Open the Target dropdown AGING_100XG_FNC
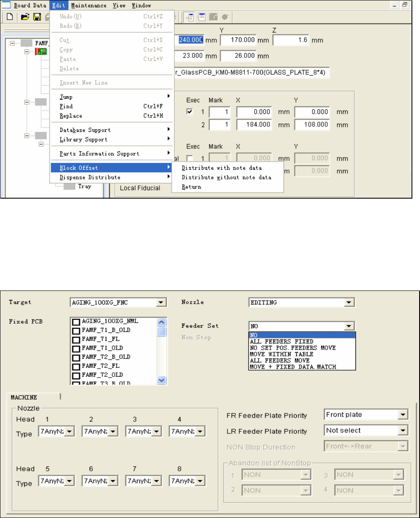 [161, 302]
